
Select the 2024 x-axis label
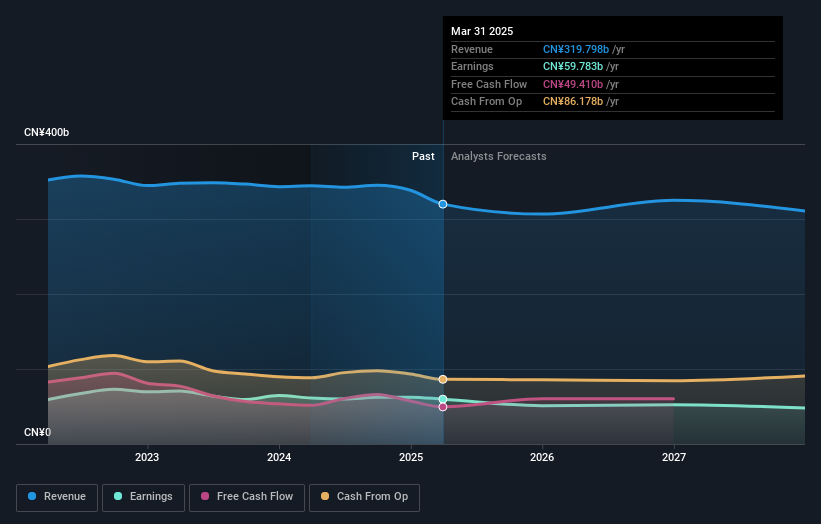pos(279,457)
